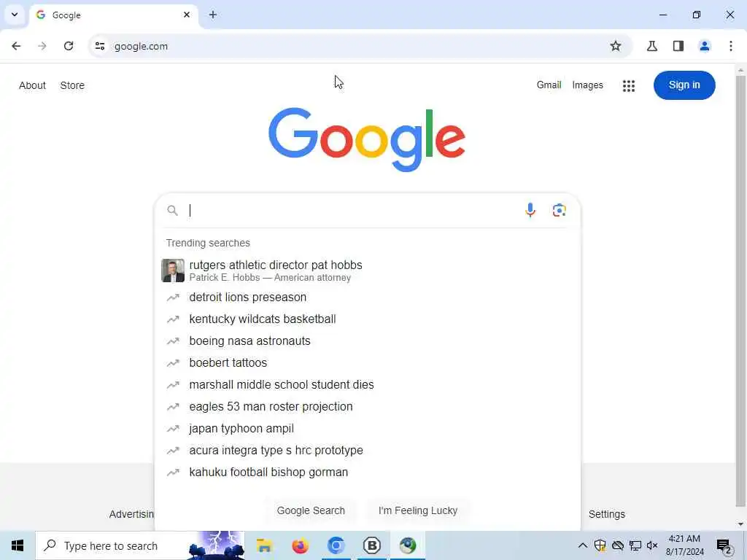The height and width of the screenshot is (560, 747).
Task: Open the cloud sync tray icon
Action: click(x=618, y=545)
